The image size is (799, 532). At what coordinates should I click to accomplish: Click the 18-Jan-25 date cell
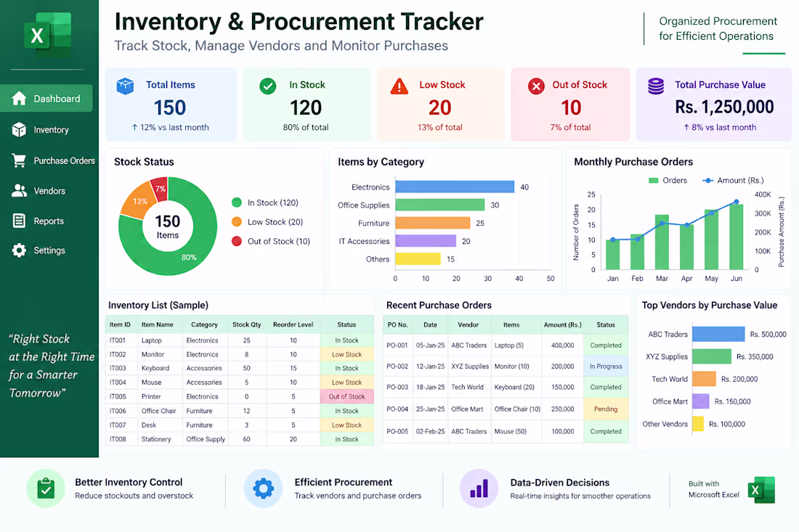coord(430,387)
